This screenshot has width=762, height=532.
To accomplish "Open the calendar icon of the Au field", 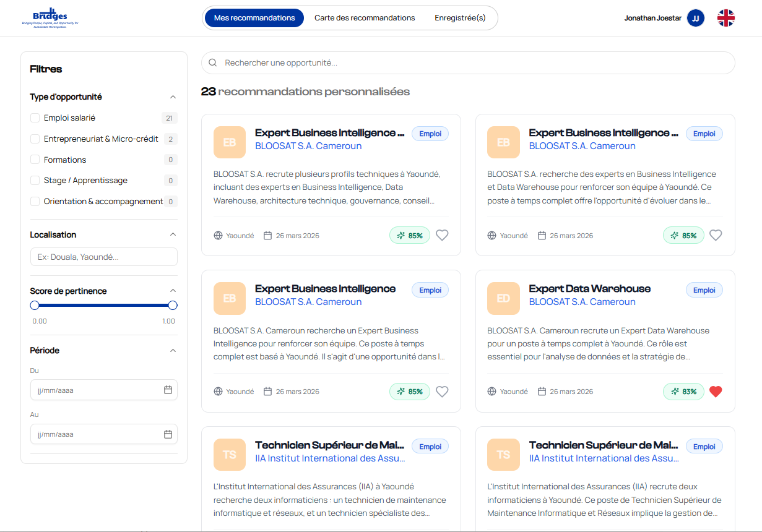I will tap(168, 434).
